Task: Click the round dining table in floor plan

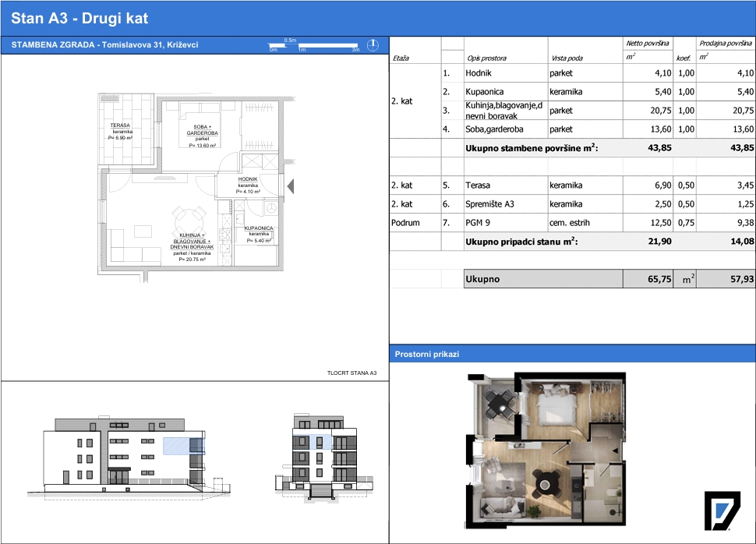Action: (189, 220)
